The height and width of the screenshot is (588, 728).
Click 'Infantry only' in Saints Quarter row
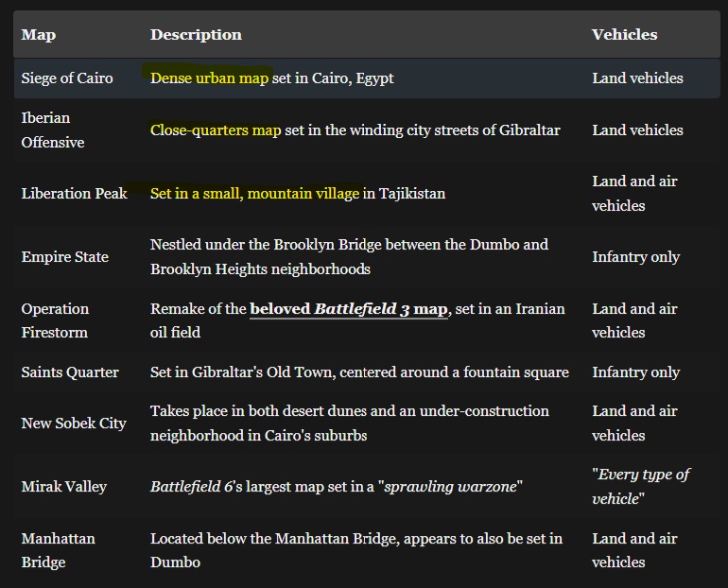[x=635, y=372]
